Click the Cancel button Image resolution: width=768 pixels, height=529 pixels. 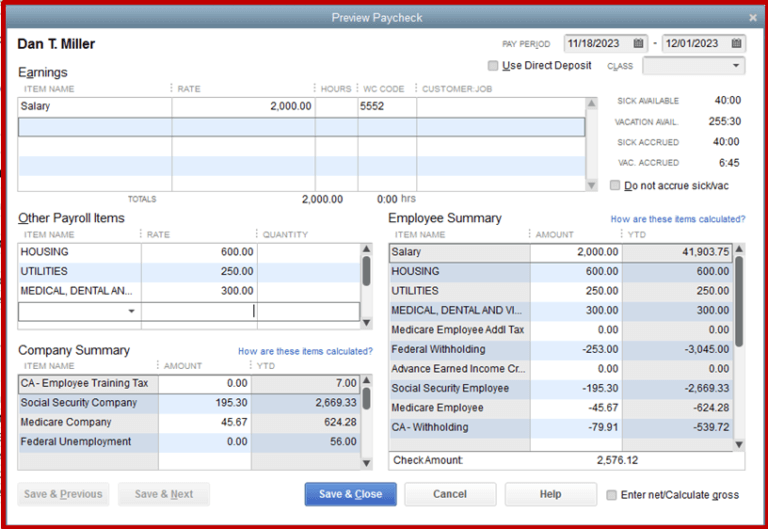(x=450, y=494)
